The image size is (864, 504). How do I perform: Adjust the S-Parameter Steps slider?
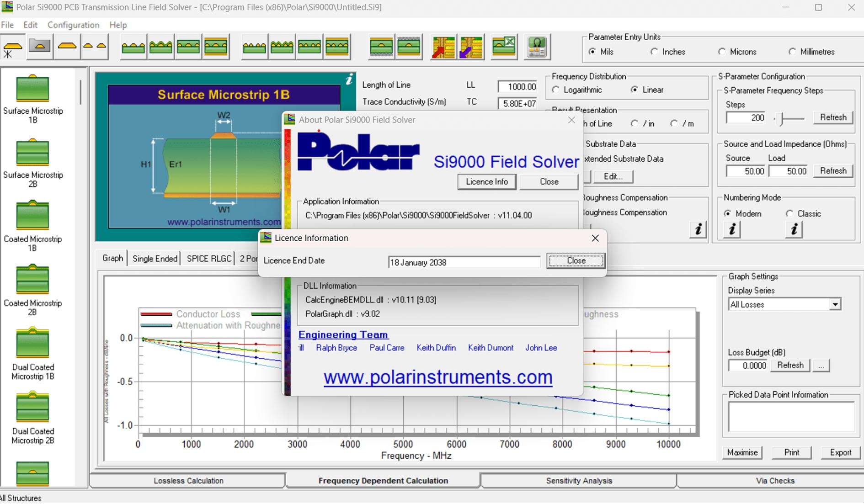coord(782,119)
